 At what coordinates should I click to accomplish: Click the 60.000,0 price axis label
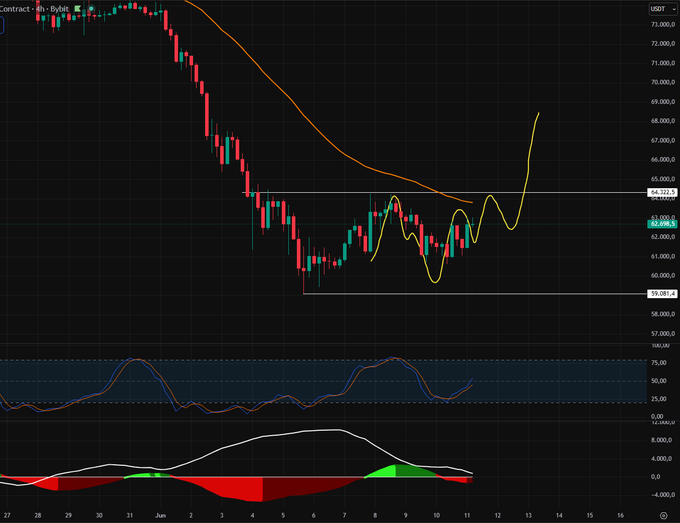[663, 275]
